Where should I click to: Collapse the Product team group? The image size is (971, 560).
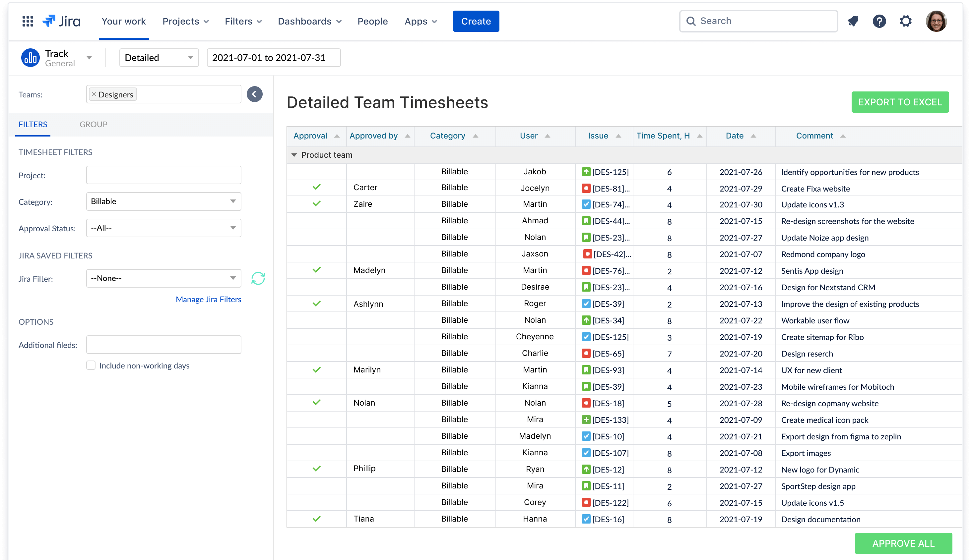point(294,155)
